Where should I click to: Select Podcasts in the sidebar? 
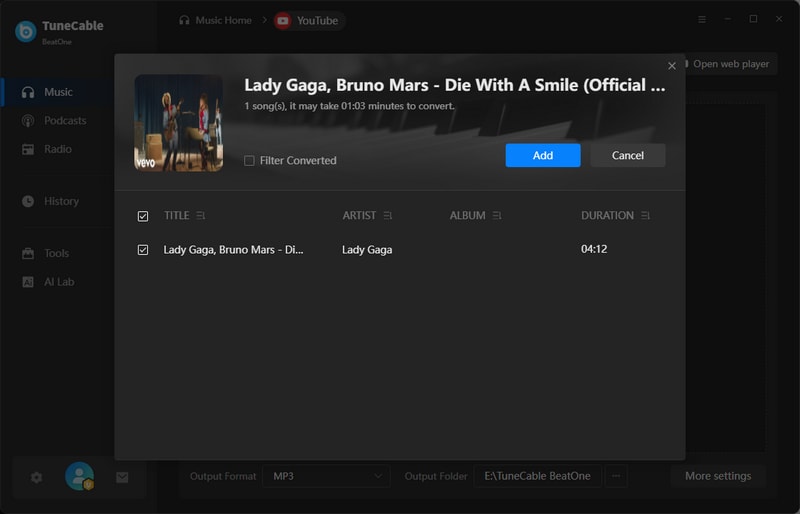pos(65,120)
